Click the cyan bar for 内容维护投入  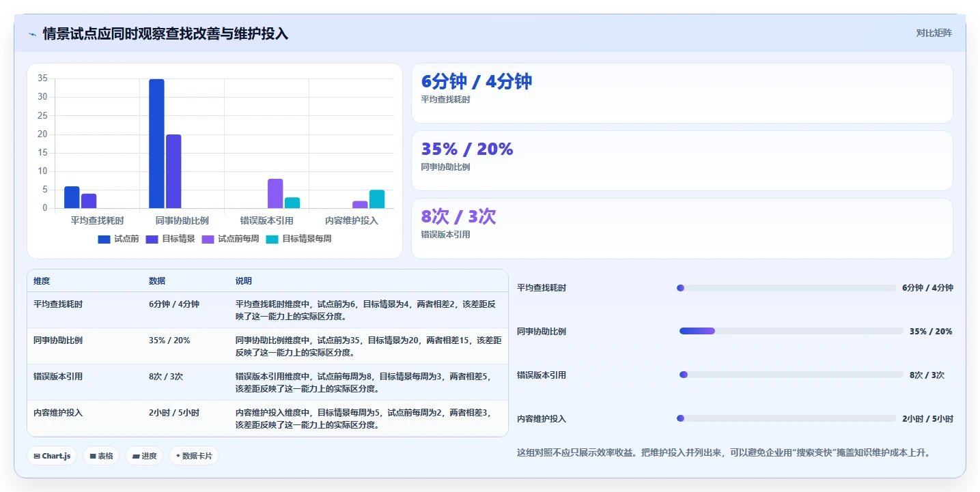377,199
